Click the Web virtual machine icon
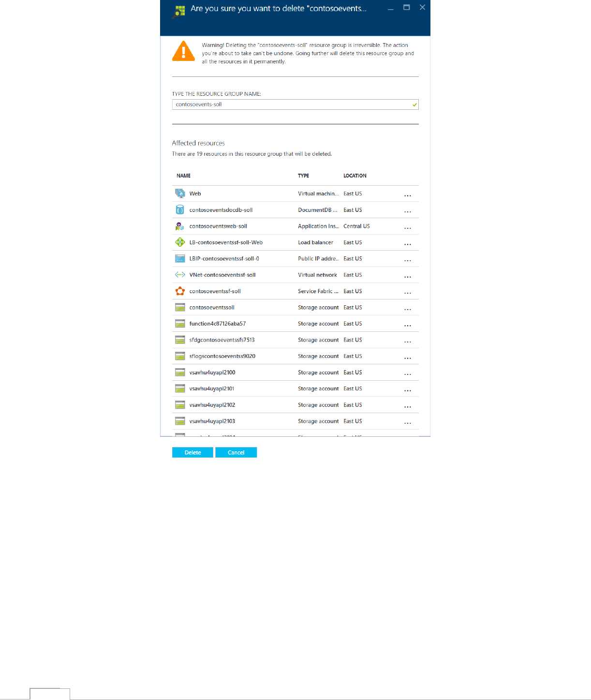 [x=180, y=194]
